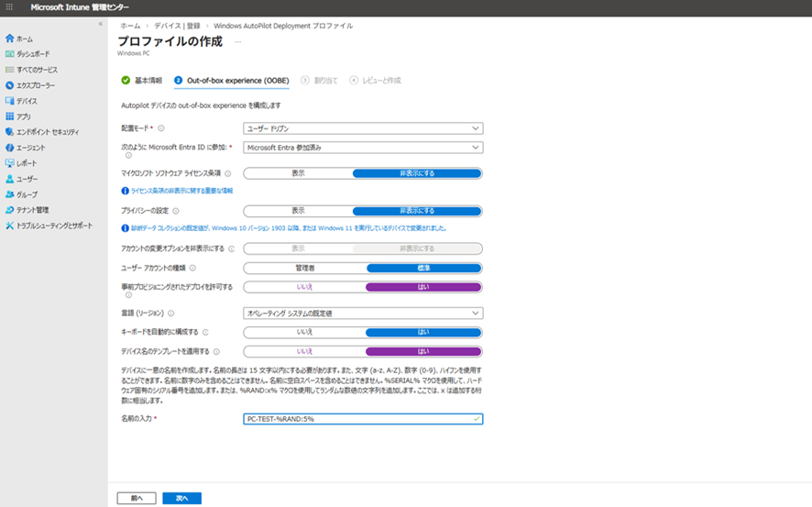The height and width of the screenshot is (507, 812).
Task: Open ダッシュボード from the sidebar icon
Action: (9, 54)
